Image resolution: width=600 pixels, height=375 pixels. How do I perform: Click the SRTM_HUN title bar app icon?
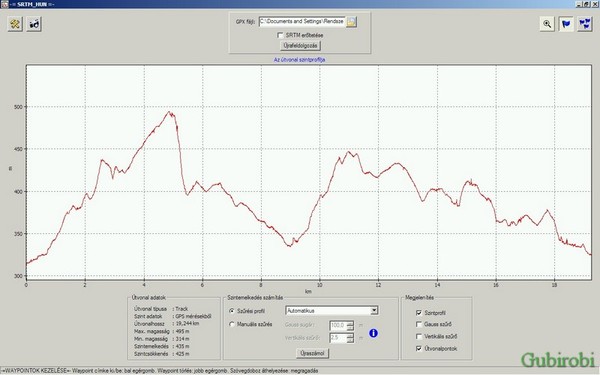coord(4,4)
